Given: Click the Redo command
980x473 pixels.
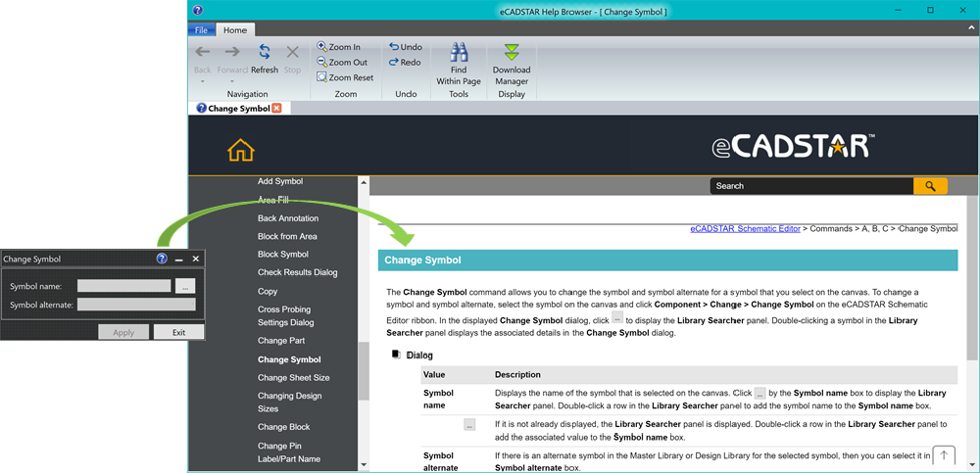Looking at the screenshot, I should (x=405, y=63).
